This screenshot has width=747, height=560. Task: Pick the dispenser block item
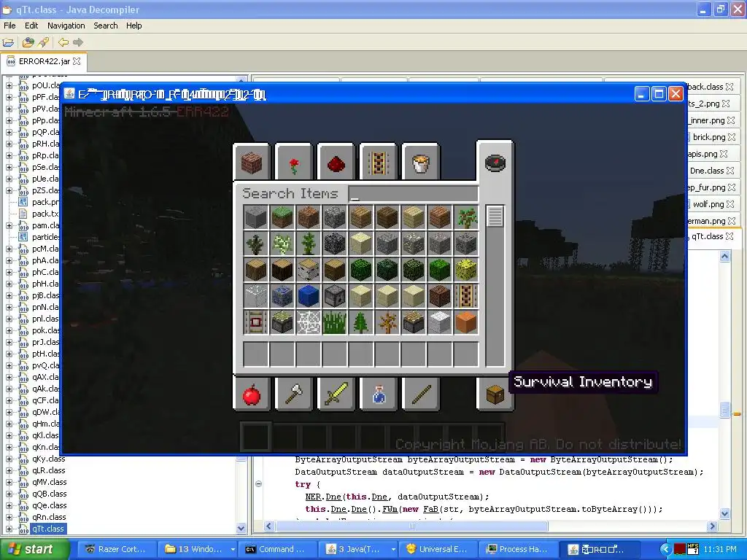click(x=334, y=296)
